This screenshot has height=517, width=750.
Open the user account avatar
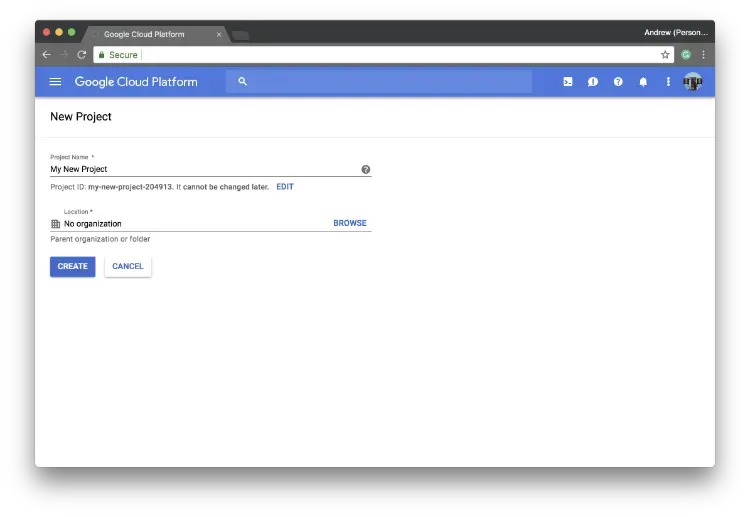[x=693, y=82]
